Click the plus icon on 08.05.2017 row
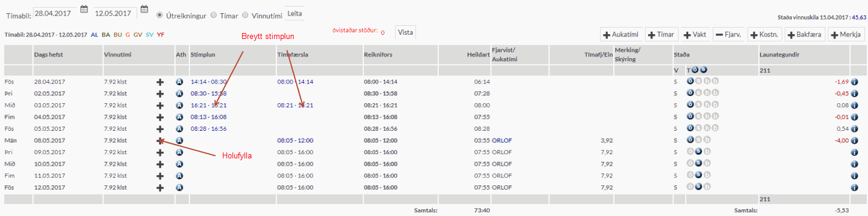868x216 pixels. pyautogui.click(x=160, y=140)
